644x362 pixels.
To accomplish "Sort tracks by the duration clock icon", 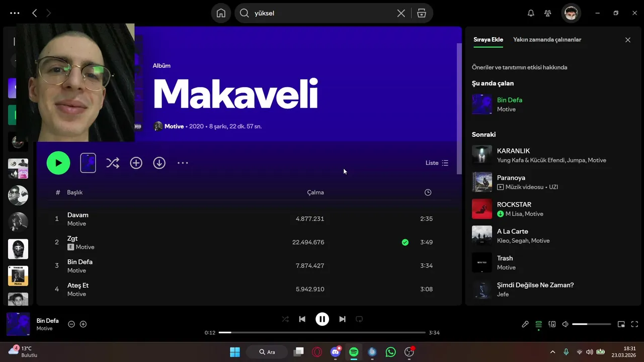I will (x=428, y=192).
